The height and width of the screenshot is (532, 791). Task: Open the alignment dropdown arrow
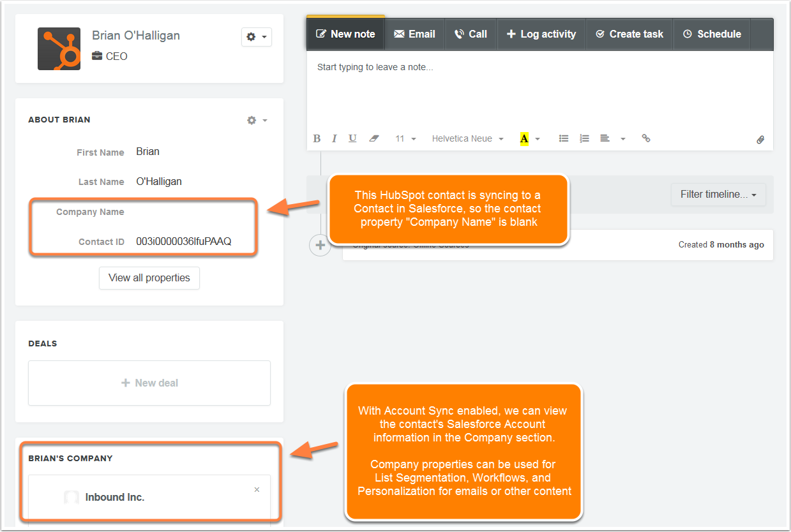coord(623,138)
